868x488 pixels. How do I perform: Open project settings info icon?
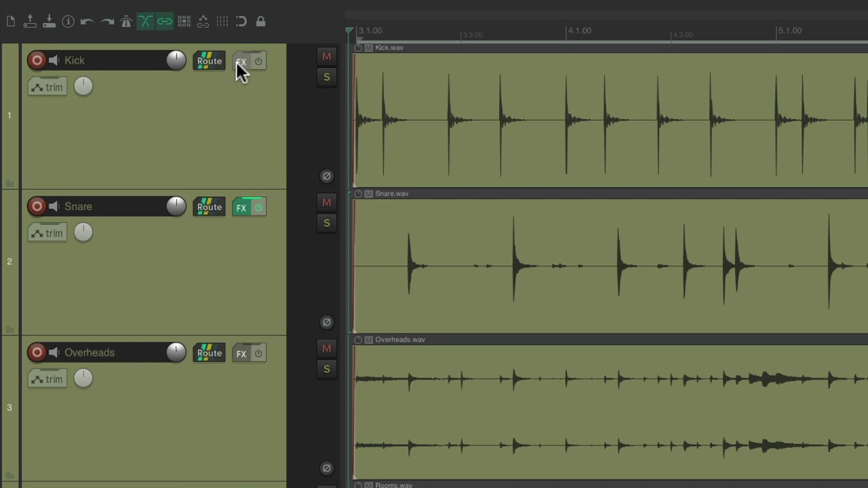tap(68, 22)
